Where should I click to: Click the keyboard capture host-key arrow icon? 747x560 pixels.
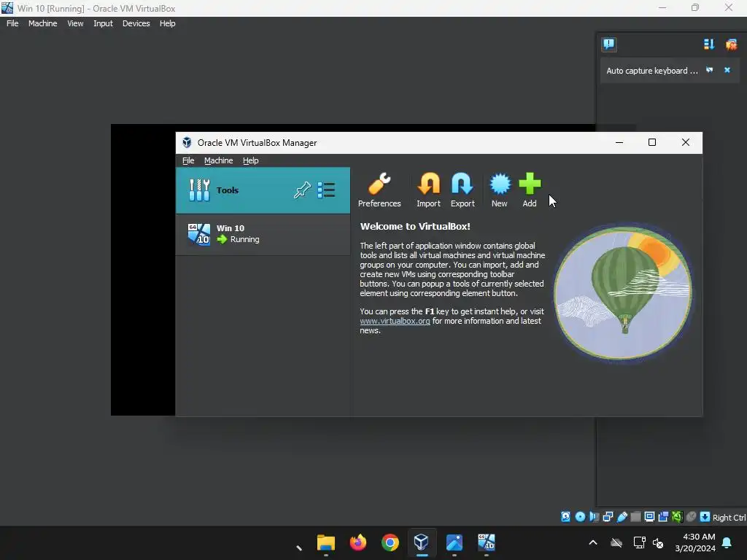tap(705, 517)
